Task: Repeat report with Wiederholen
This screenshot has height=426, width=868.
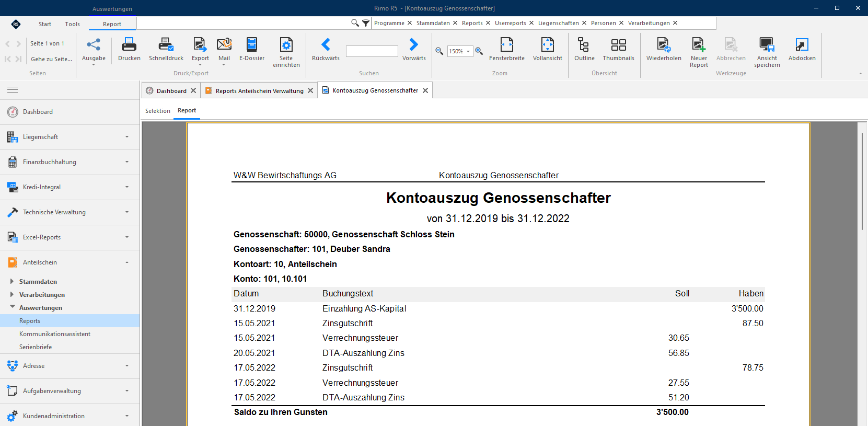Action: (664, 50)
